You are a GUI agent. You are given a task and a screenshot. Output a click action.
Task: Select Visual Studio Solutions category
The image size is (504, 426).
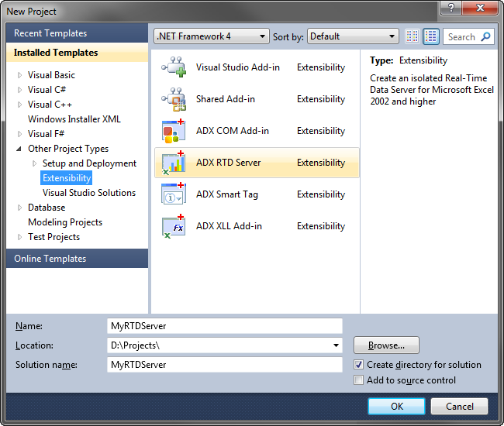pos(89,193)
